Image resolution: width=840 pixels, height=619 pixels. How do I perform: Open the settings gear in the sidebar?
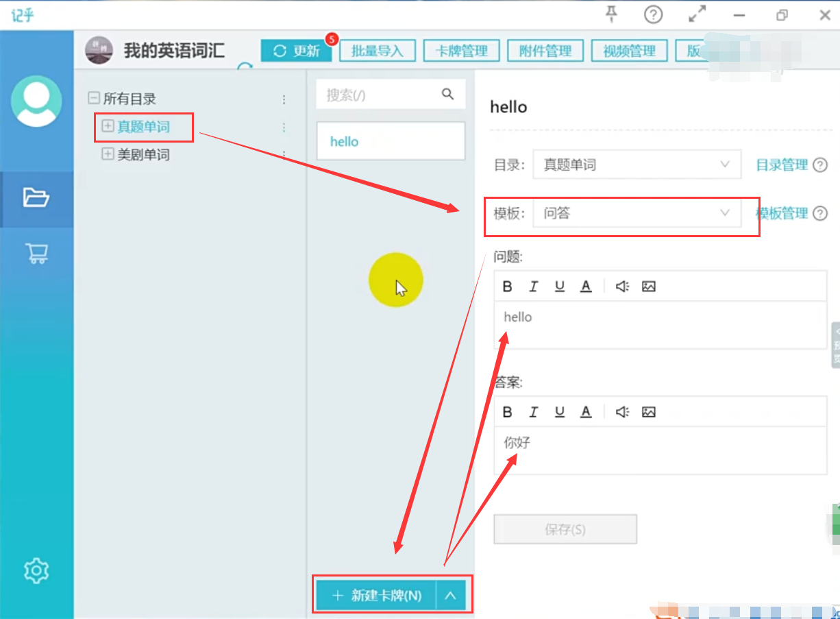pyautogui.click(x=37, y=570)
